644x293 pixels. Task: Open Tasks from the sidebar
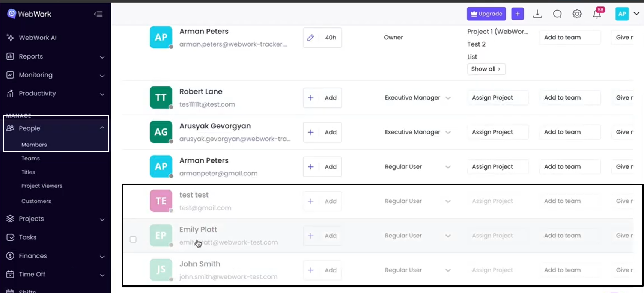[x=27, y=237]
